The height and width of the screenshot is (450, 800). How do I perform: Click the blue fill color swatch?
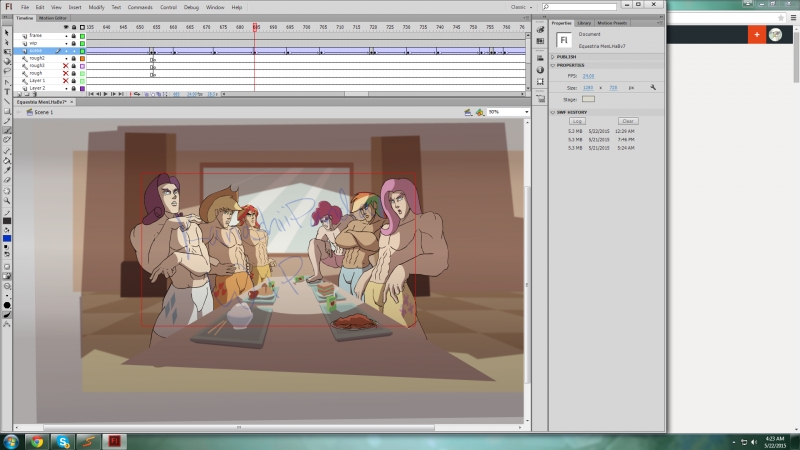[7, 238]
